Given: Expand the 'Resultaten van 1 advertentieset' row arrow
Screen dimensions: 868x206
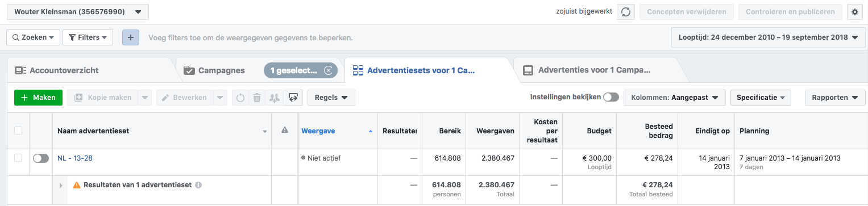Looking at the screenshot, I should tap(61, 185).
